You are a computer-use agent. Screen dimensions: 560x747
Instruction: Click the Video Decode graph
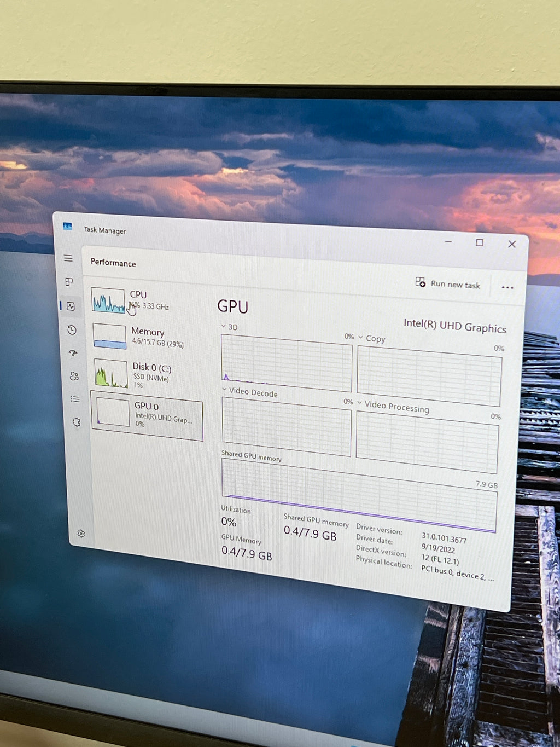click(287, 427)
